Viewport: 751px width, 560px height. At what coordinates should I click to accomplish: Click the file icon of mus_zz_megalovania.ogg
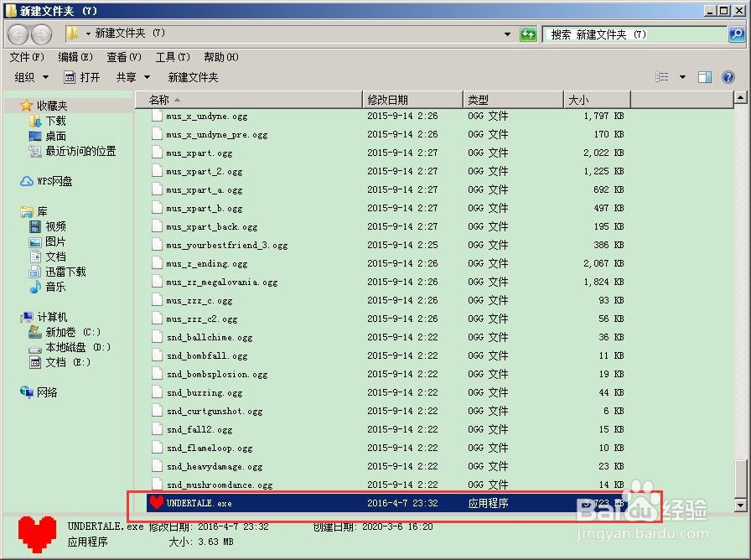coord(157,281)
